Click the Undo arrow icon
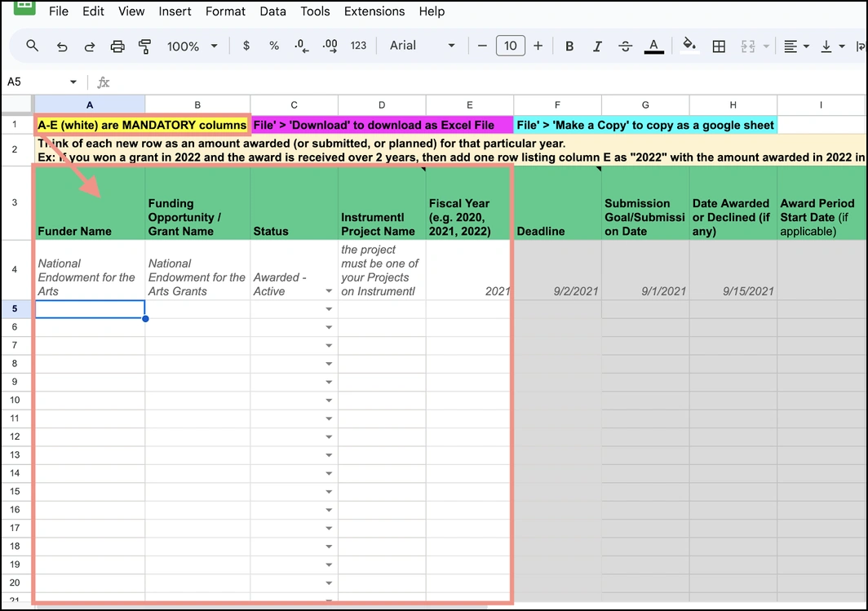Image resolution: width=868 pixels, height=611 pixels. point(61,46)
